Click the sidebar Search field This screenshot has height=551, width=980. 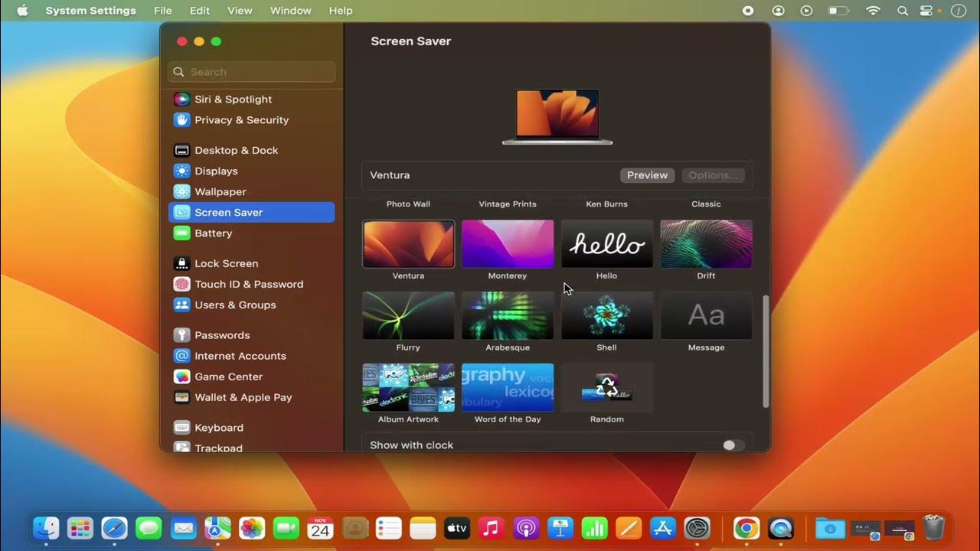pos(251,72)
